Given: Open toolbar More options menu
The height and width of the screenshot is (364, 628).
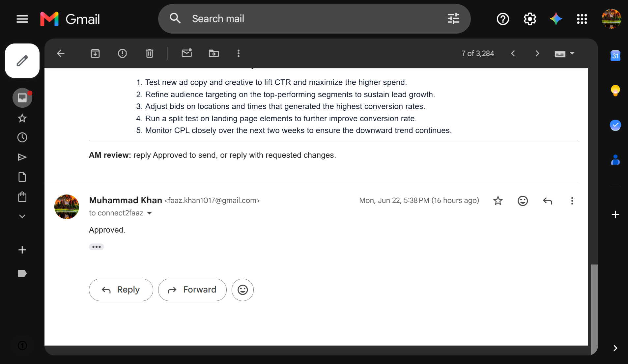Looking at the screenshot, I should [x=239, y=53].
